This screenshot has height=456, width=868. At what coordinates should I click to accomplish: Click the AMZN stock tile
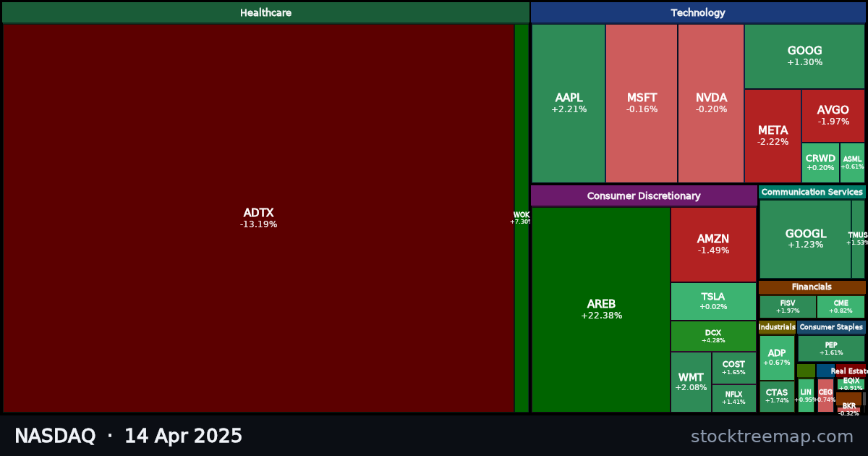pyautogui.click(x=713, y=245)
